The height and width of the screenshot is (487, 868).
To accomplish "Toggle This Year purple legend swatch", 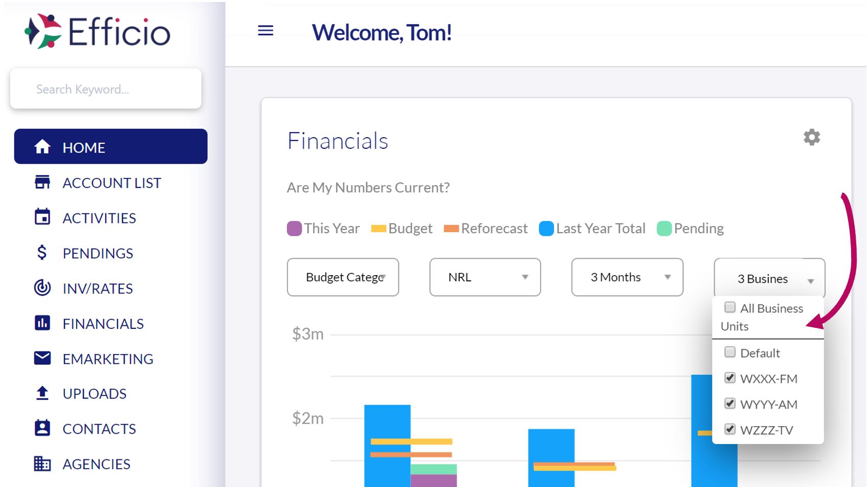I will coord(294,228).
